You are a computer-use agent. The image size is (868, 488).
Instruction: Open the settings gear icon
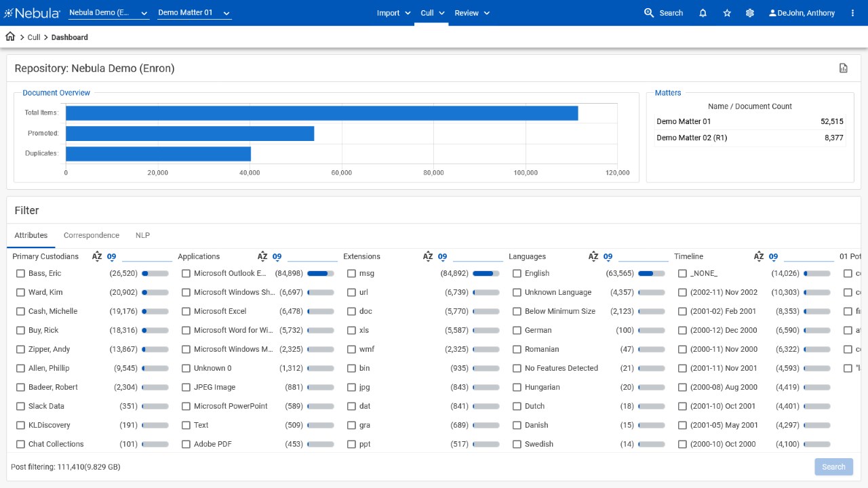pos(750,13)
